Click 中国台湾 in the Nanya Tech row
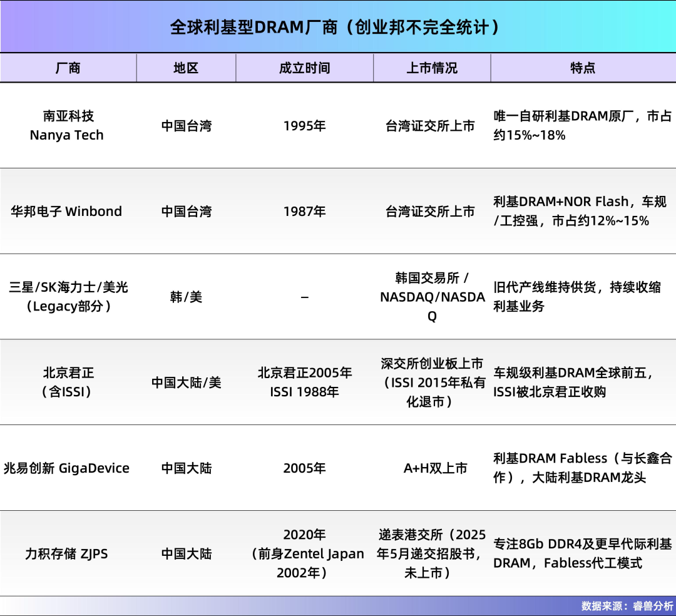 click(x=187, y=126)
